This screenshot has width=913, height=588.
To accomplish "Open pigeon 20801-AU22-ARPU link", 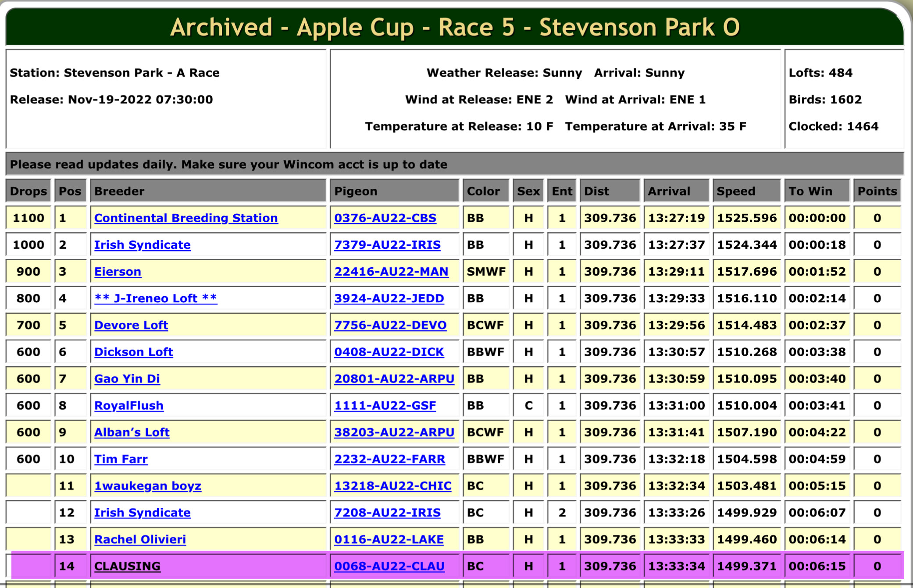I will 394,379.
